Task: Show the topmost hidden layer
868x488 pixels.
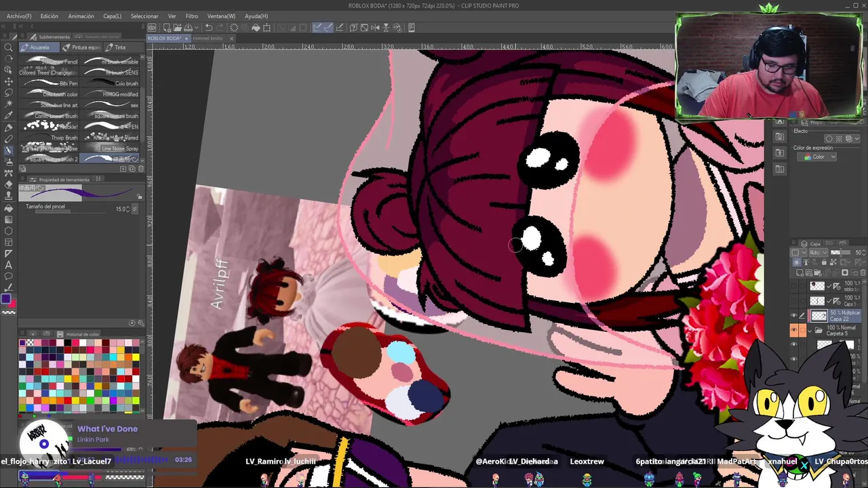Action: 793,286
